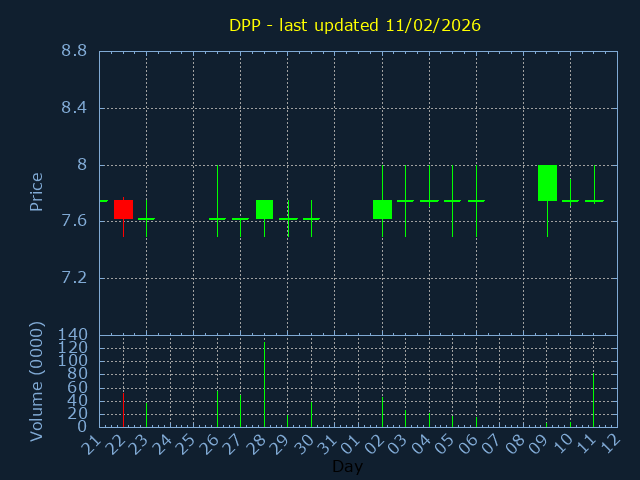
Task: Click the volume bar on day 23
Action: point(146,414)
